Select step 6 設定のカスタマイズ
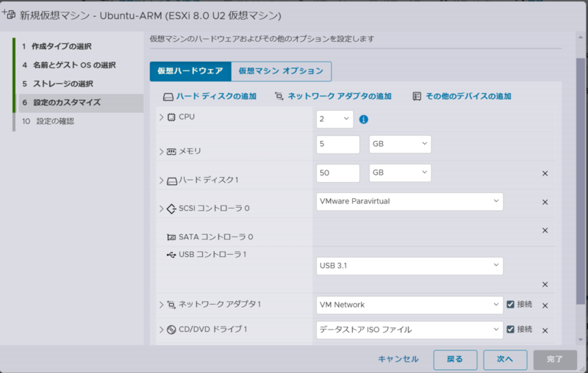The height and width of the screenshot is (373, 588). (81, 103)
